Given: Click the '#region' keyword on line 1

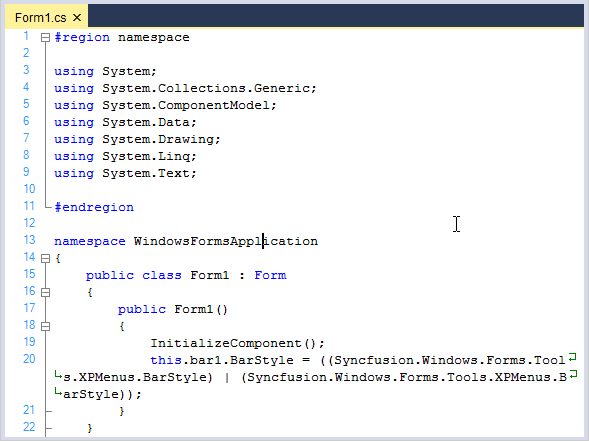Looking at the screenshot, I should 82,38.
